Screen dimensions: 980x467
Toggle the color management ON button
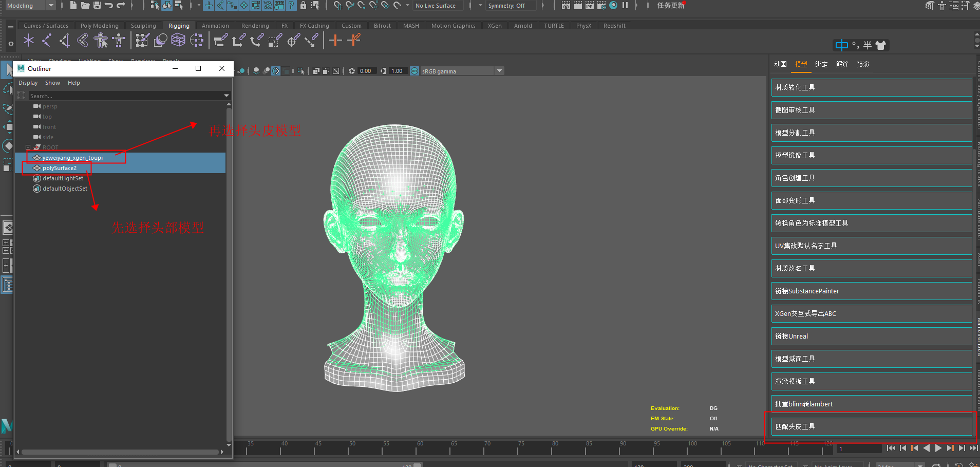point(414,71)
